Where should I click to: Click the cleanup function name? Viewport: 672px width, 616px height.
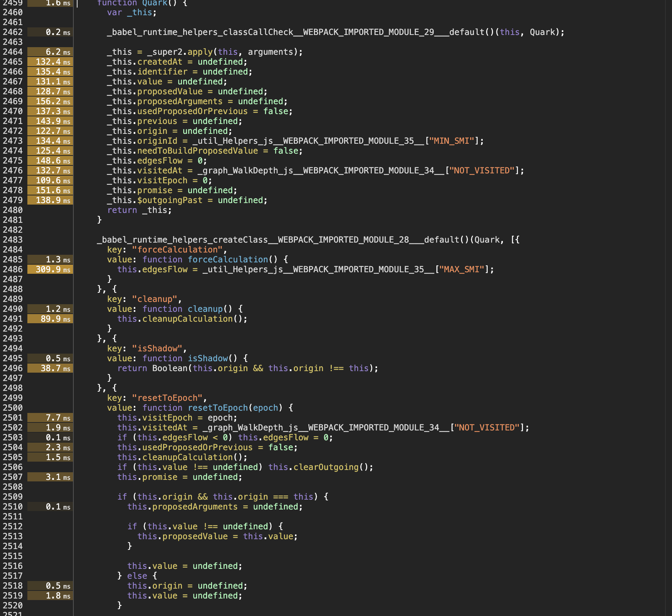point(204,309)
